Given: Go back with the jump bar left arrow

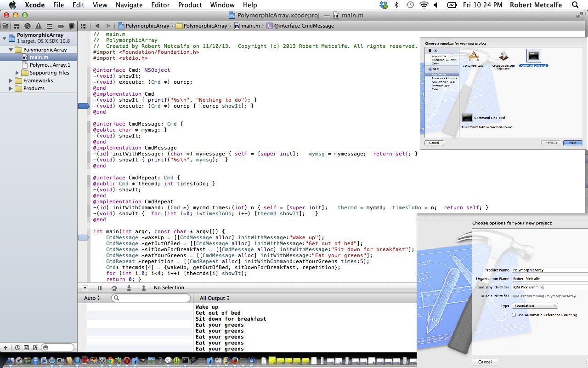Looking at the screenshot, I should [x=97, y=26].
